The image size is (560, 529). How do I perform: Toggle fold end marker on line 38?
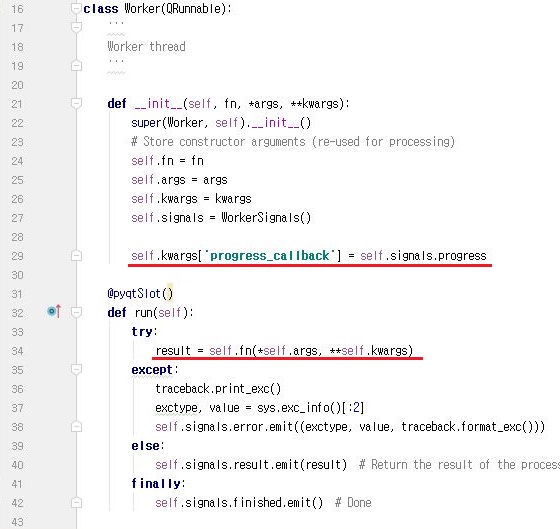pyautogui.click(x=76, y=426)
